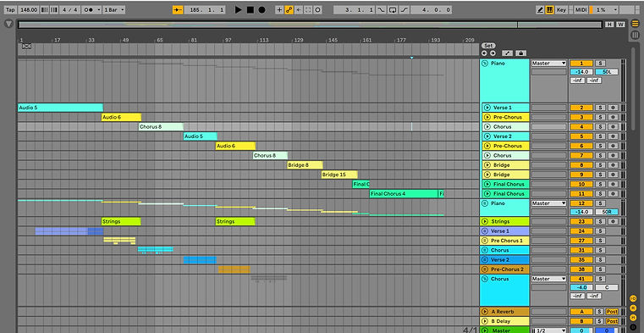644x333 pixels.
Task: Arm recording on track 3 Pre-Chorus
Action: point(613,117)
